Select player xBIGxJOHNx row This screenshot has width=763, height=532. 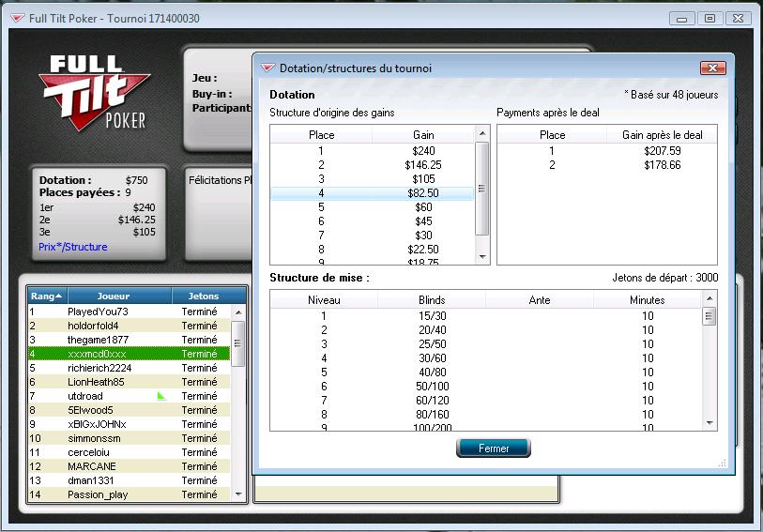pyautogui.click(x=129, y=424)
